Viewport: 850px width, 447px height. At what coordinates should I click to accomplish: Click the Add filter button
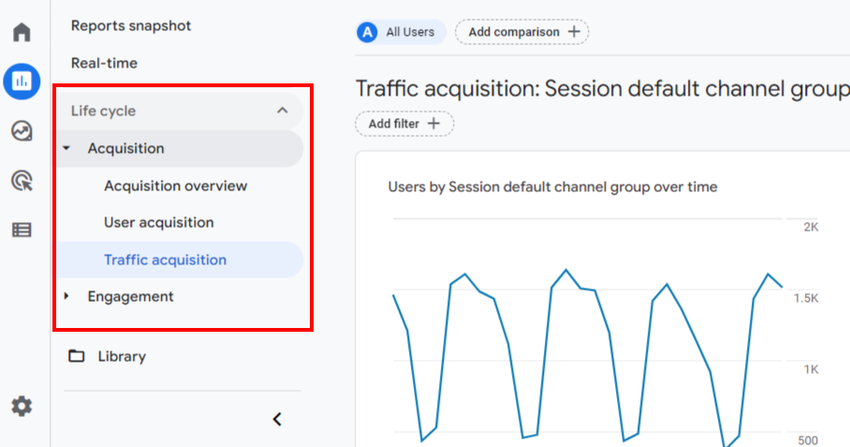[x=404, y=124]
